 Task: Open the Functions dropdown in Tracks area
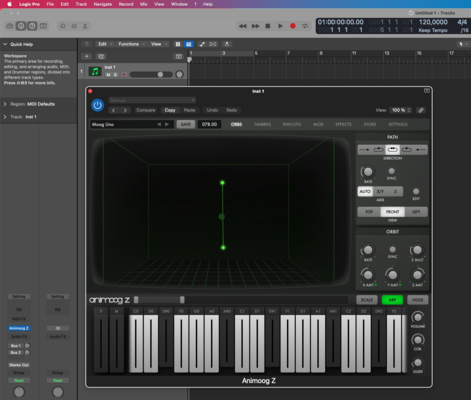[x=131, y=44]
